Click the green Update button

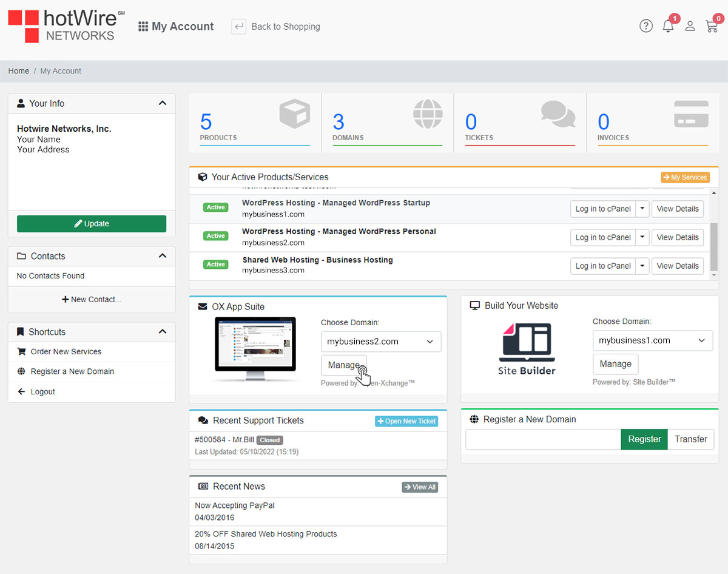pyautogui.click(x=92, y=224)
